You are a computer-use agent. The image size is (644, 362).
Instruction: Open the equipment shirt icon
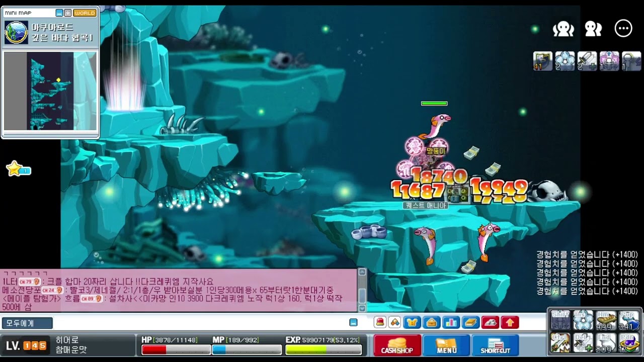coord(412,322)
